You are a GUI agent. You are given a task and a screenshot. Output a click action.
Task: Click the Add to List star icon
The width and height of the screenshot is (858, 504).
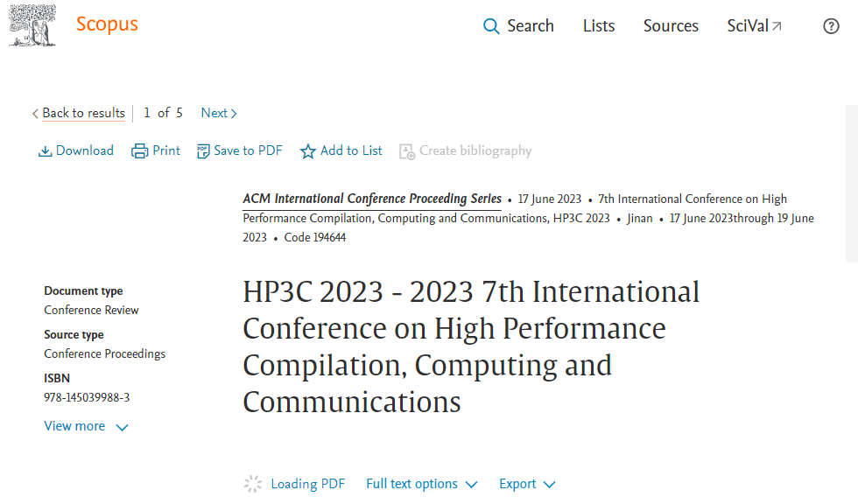(308, 151)
